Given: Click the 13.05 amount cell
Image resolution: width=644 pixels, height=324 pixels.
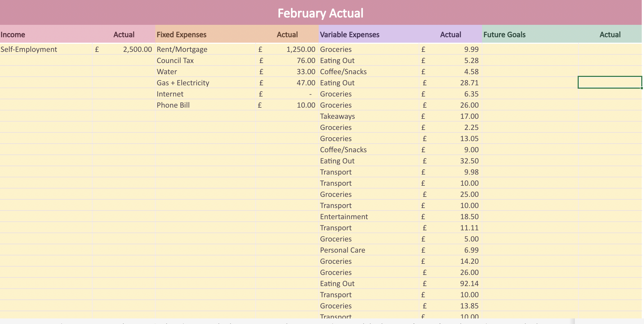Looking at the screenshot, I should 451,139.
